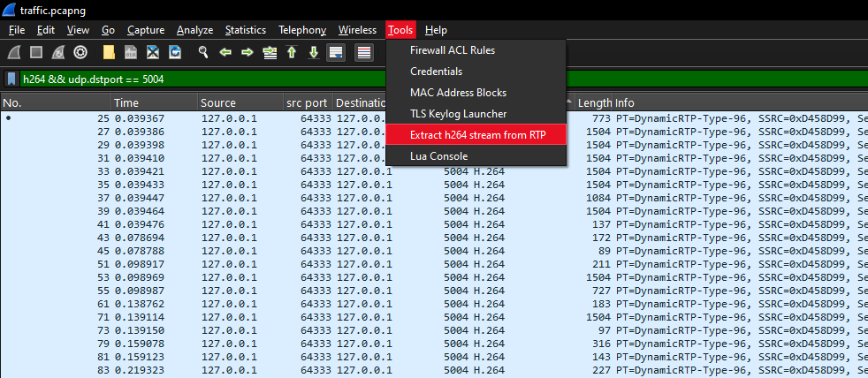The width and height of the screenshot is (868, 378).
Task: Restart the current capture
Action: (x=58, y=53)
